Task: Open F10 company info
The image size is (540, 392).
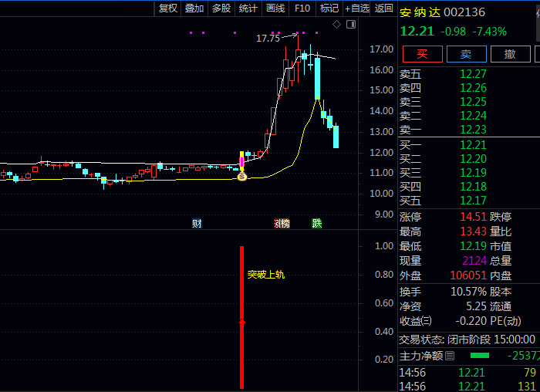Action: click(302, 8)
